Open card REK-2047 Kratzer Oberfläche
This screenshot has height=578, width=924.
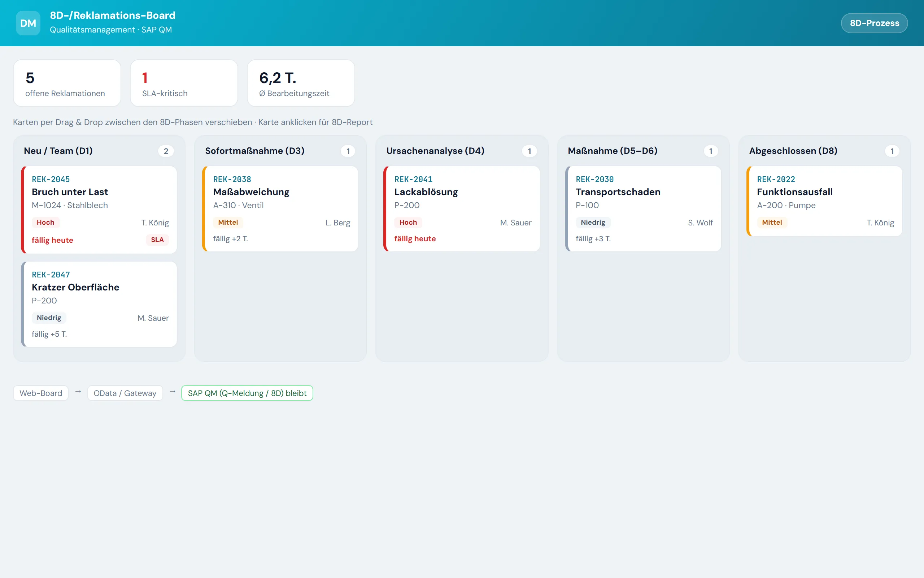99,304
